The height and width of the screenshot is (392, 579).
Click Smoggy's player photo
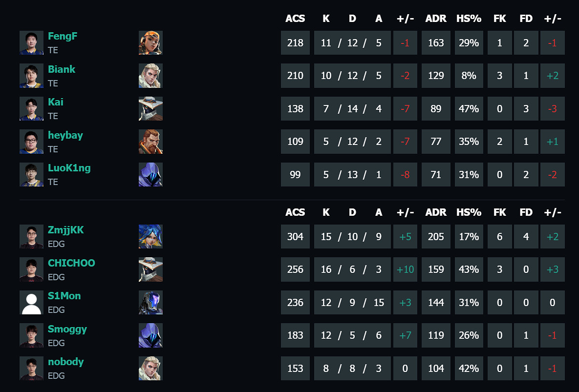point(31,335)
